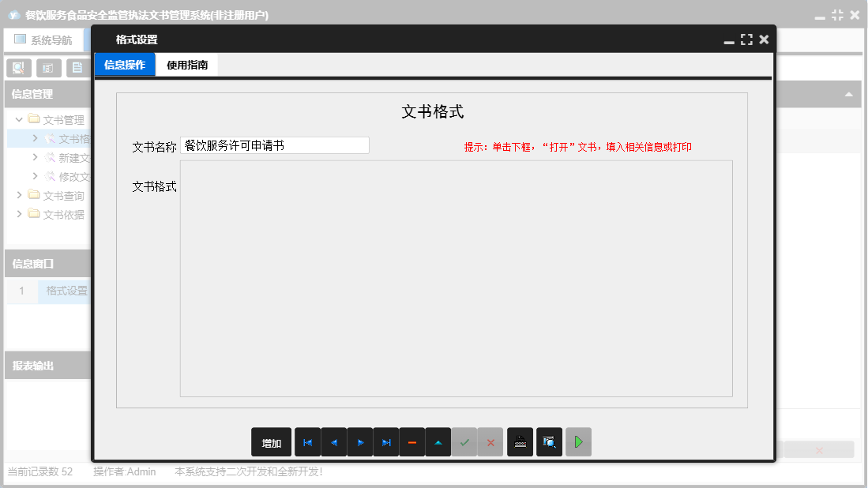Select 格式设置 row in 信息窗口 list

click(49, 291)
